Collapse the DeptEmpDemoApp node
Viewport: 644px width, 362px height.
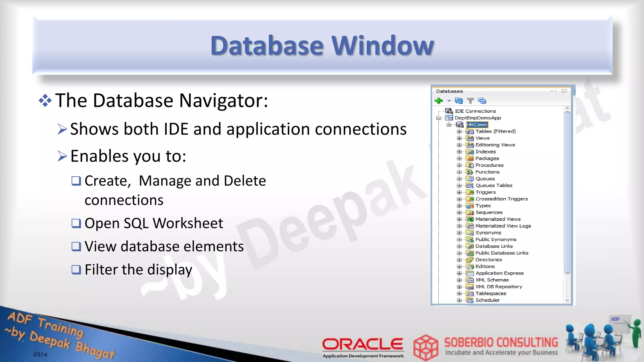pos(439,118)
